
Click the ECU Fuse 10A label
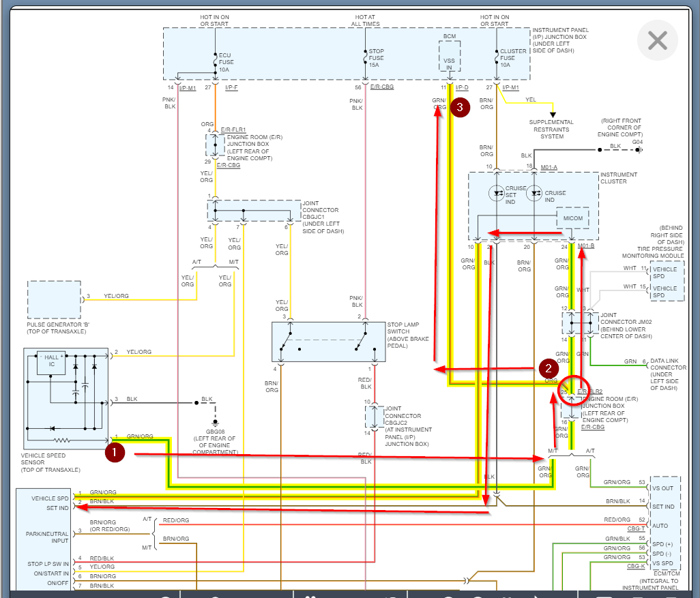tap(226, 63)
